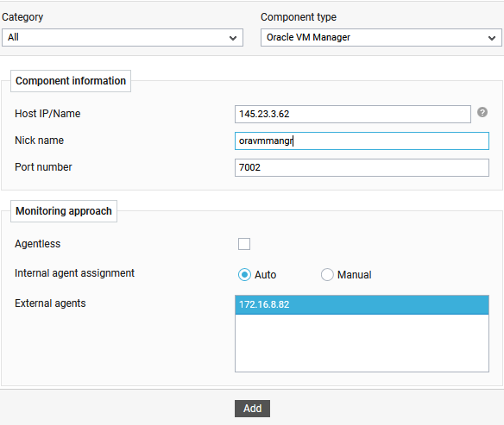The height and width of the screenshot is (425, 504).
Task: Click inside the Nick name input field
Action: (x=362, y=141)
